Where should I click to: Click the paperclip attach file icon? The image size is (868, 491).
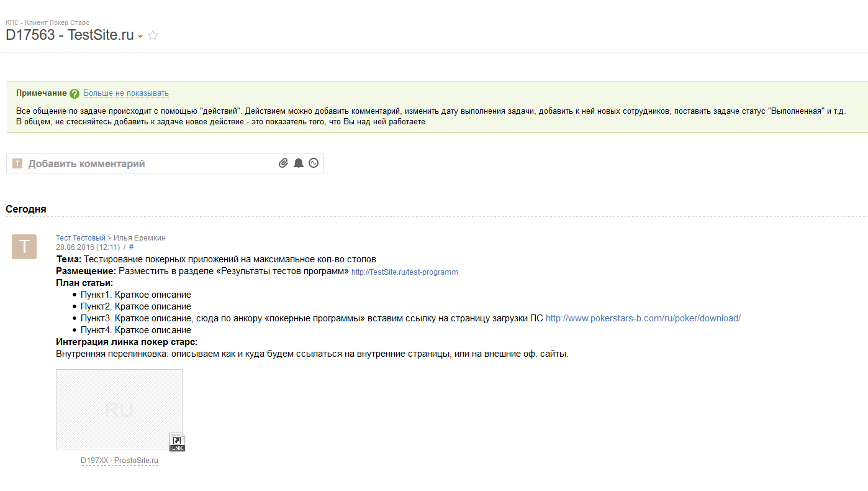[x=283, y=163]
